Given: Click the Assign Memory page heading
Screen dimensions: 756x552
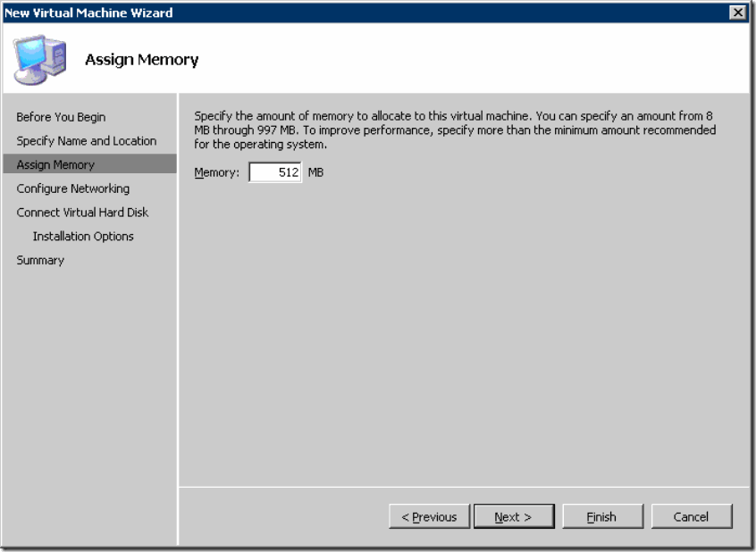Looking at the screenshot, I should (142, 60).
